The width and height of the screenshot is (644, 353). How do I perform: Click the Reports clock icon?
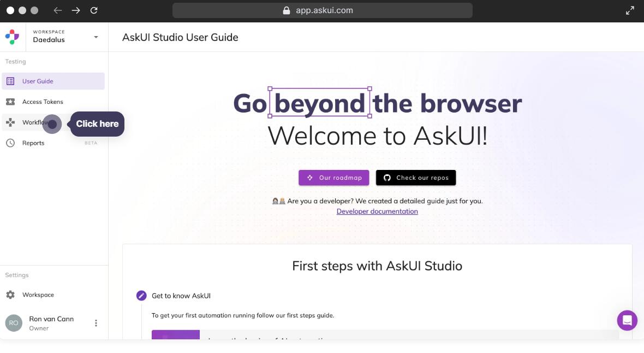[x=10, y=143]
